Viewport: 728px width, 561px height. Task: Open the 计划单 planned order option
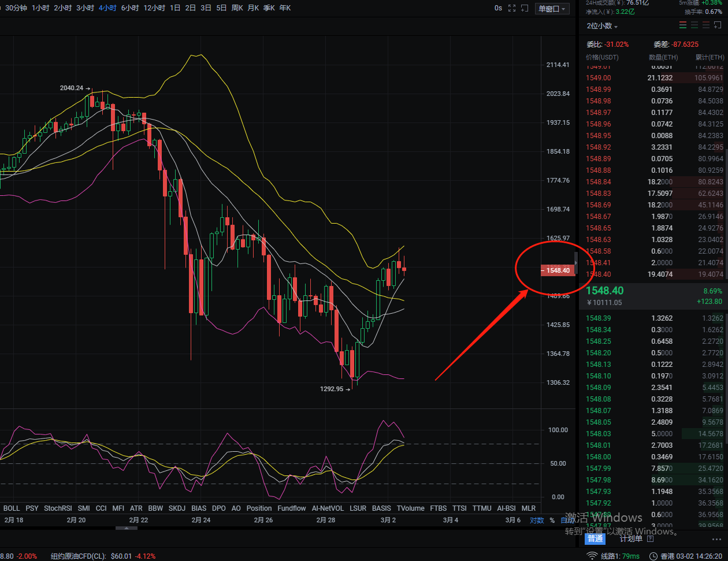(631, 538)
